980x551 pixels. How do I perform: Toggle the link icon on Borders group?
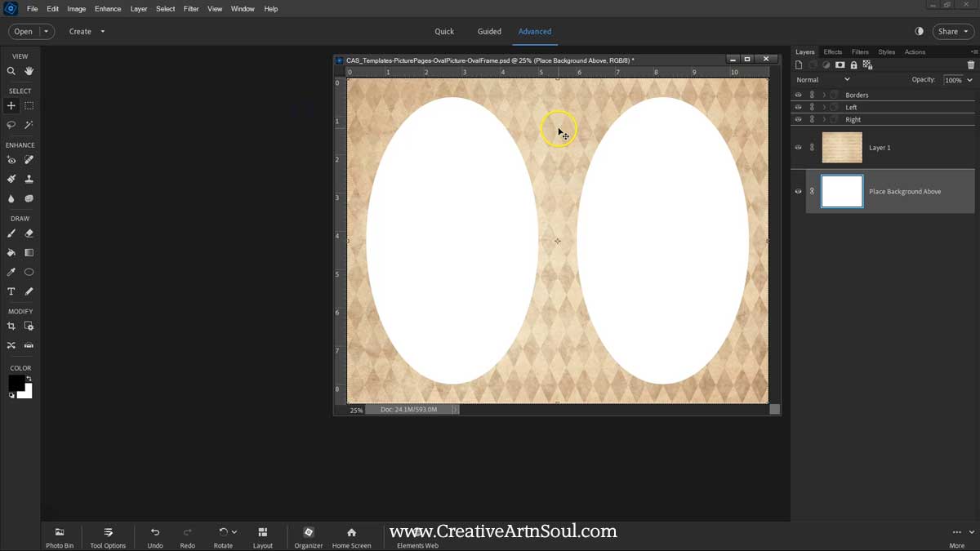(812, 96)
